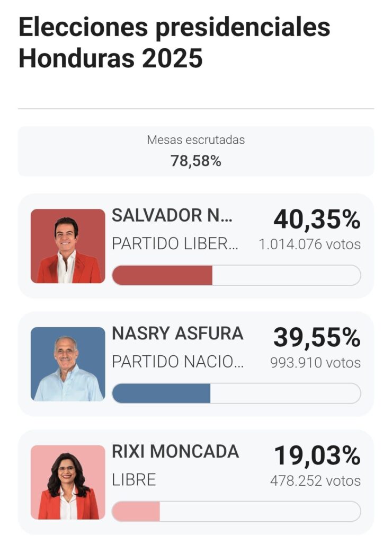The image size is (392, 543).
Task: Select the LIBRE party label
Action: tap(134, 480)
